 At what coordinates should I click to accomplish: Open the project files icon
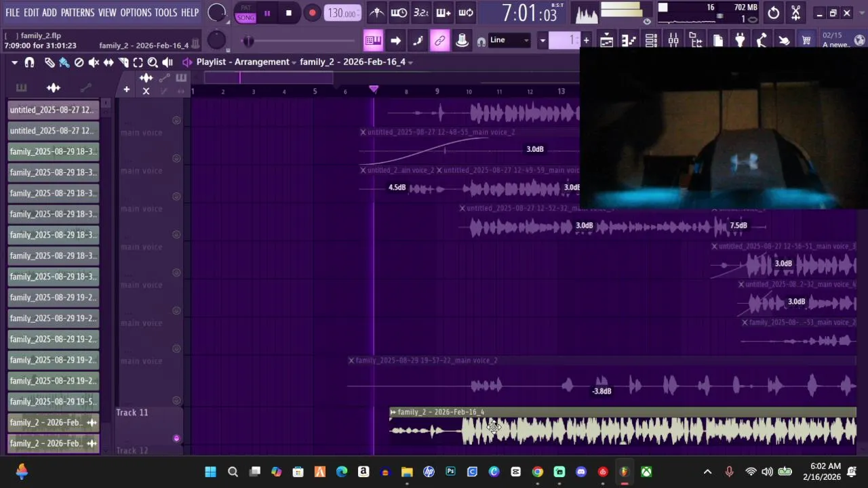tap(718, 41)
